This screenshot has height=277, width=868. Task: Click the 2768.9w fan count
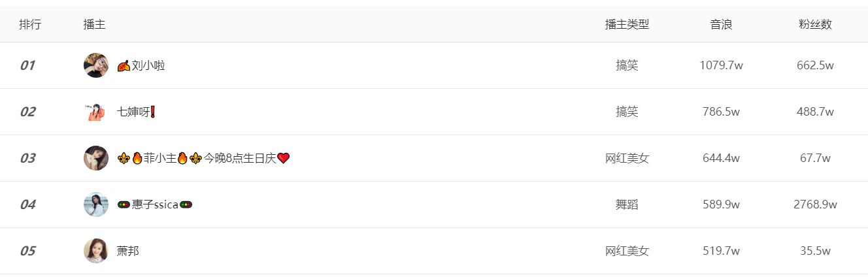point(815,204)
